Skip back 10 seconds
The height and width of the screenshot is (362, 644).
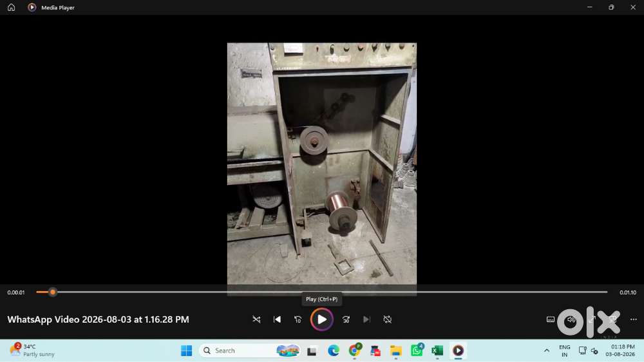click(298, 319)
